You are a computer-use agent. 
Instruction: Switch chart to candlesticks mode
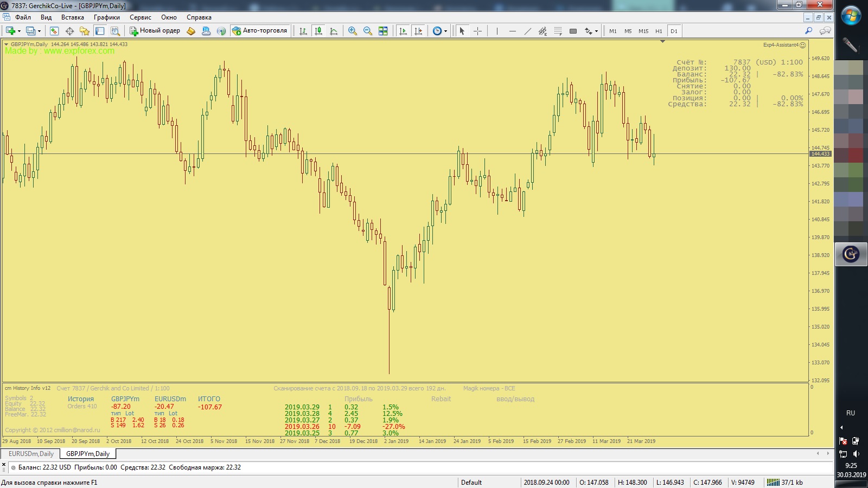point(318,31)
